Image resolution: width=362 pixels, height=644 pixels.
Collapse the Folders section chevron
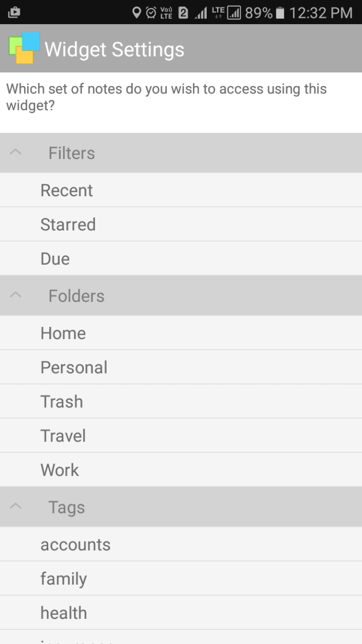tap(16, 295)
